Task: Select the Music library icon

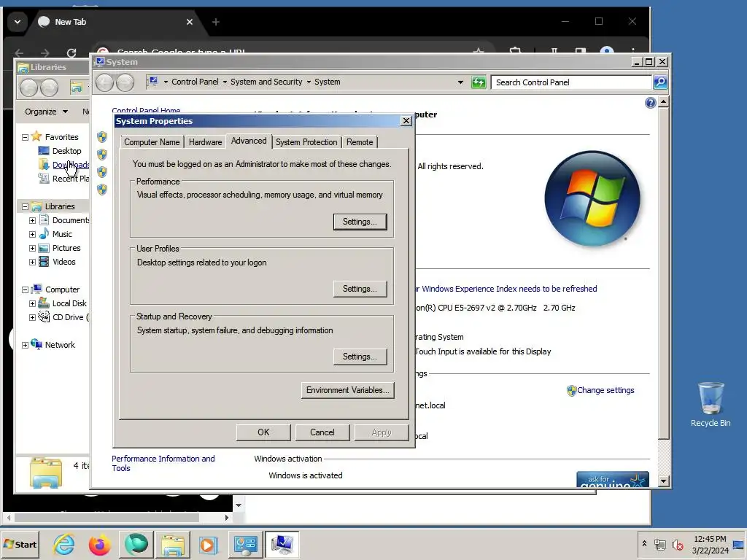Action: (44, 233)
